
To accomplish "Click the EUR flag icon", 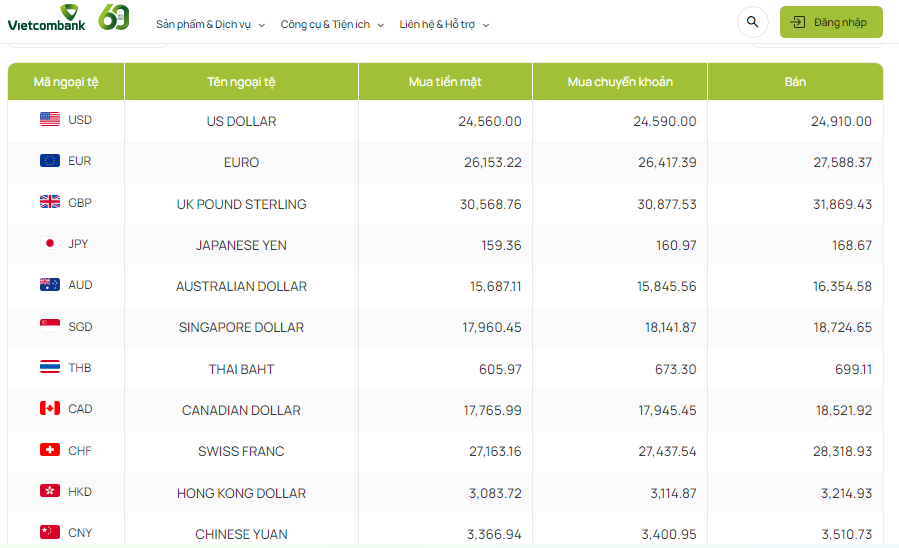I will [x=50, y=161].
